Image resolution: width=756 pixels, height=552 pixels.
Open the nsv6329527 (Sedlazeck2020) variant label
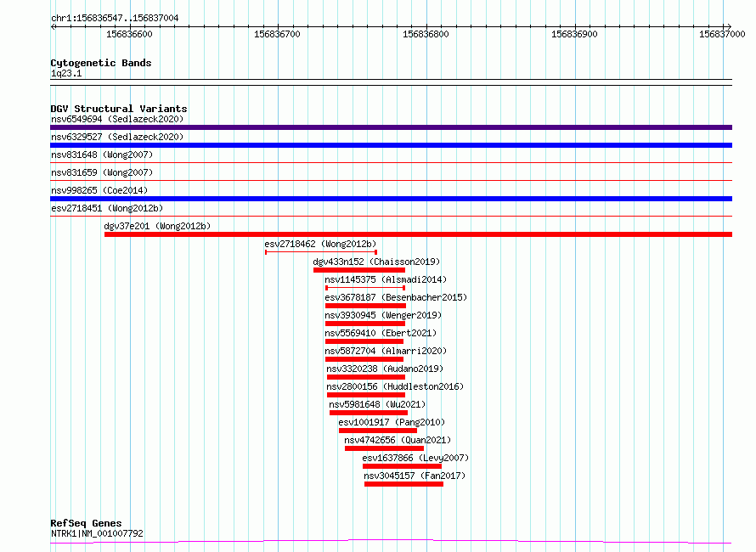pos(117,137)
